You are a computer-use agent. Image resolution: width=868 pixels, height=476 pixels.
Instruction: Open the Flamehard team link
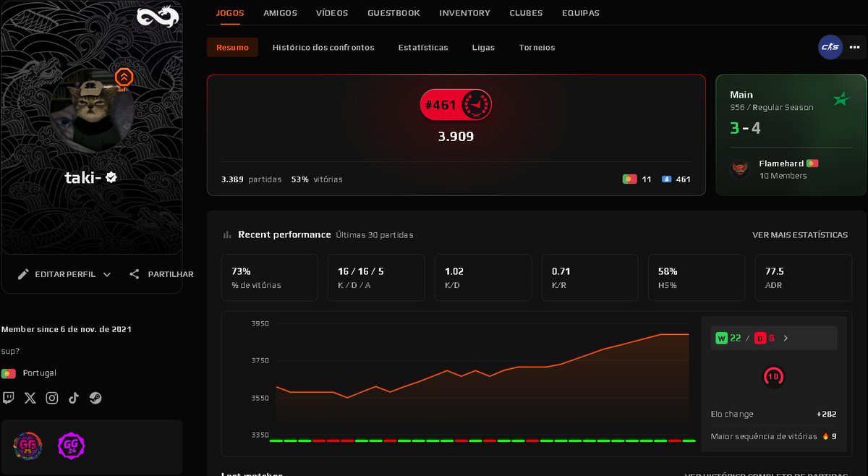coord(782,163)
